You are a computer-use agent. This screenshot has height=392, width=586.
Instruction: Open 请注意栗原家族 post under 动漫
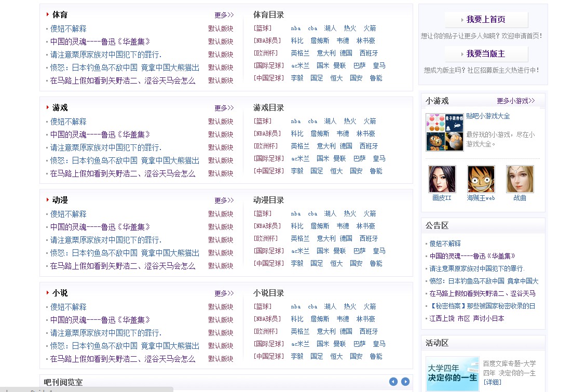point(106,240)
